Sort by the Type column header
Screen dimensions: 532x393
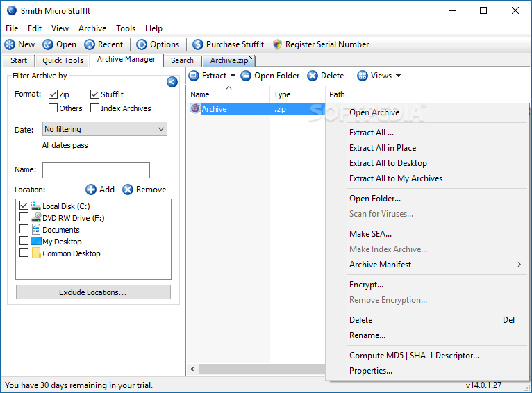coord(297,94)
